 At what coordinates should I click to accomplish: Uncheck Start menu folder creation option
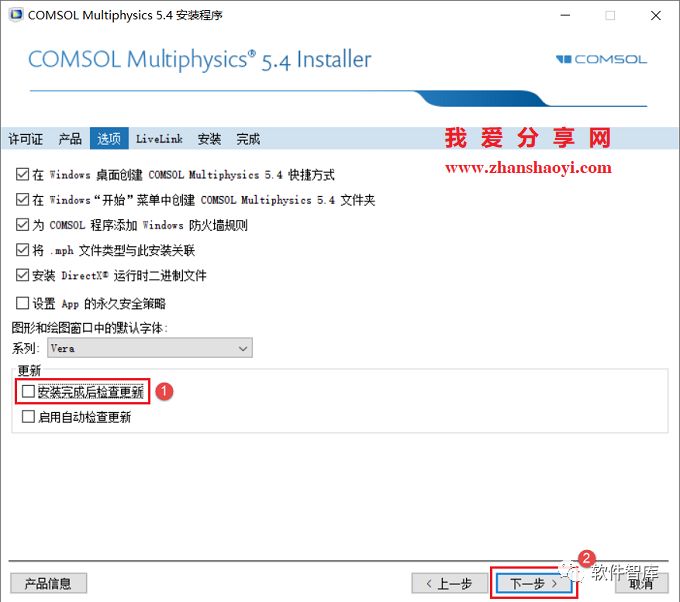point(22,200)
